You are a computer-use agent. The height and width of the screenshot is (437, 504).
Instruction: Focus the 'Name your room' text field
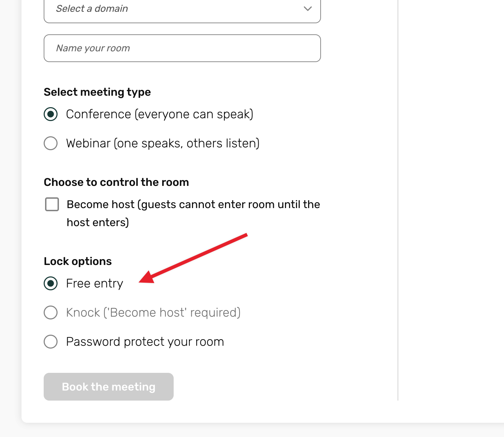182,48
